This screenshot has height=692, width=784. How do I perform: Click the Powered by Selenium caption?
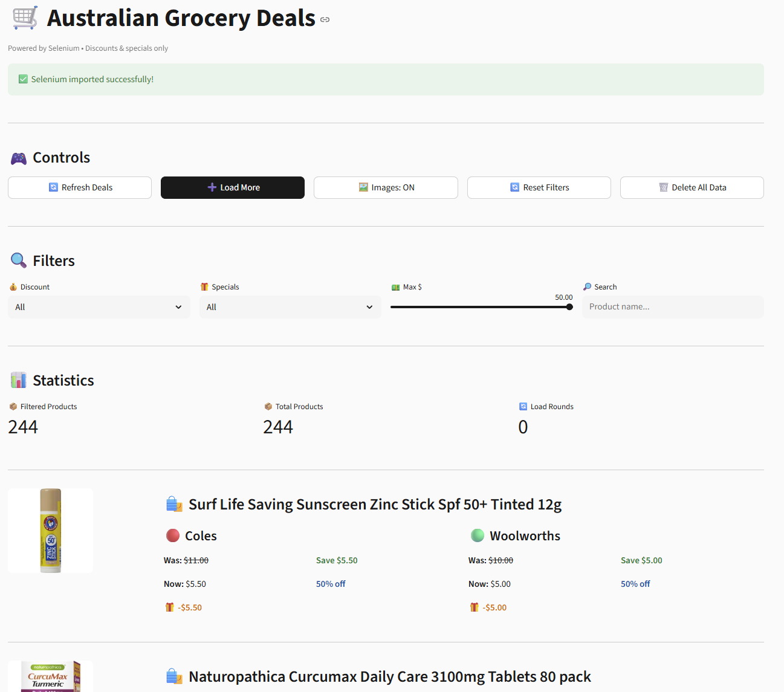(x=88, y=48)
